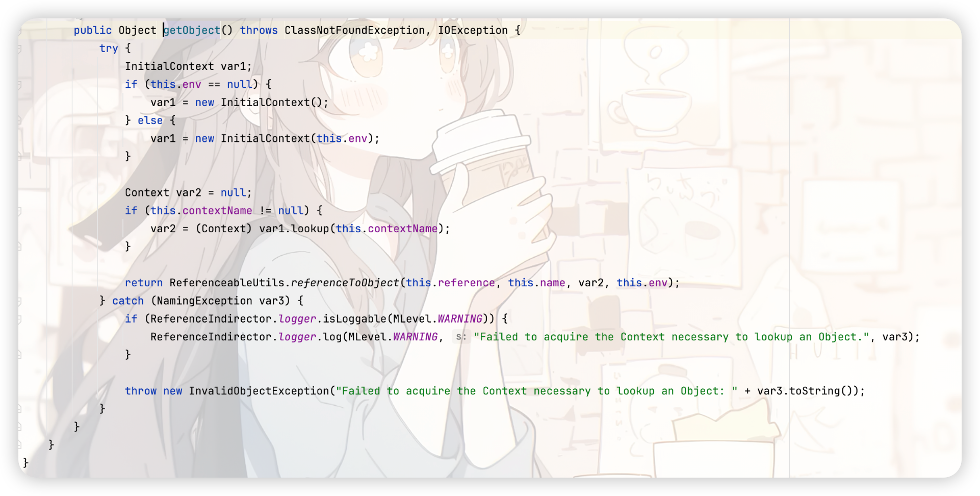Click the referenceToObject method call
Viewport: 980px width, 496px height.
[345, 283]
